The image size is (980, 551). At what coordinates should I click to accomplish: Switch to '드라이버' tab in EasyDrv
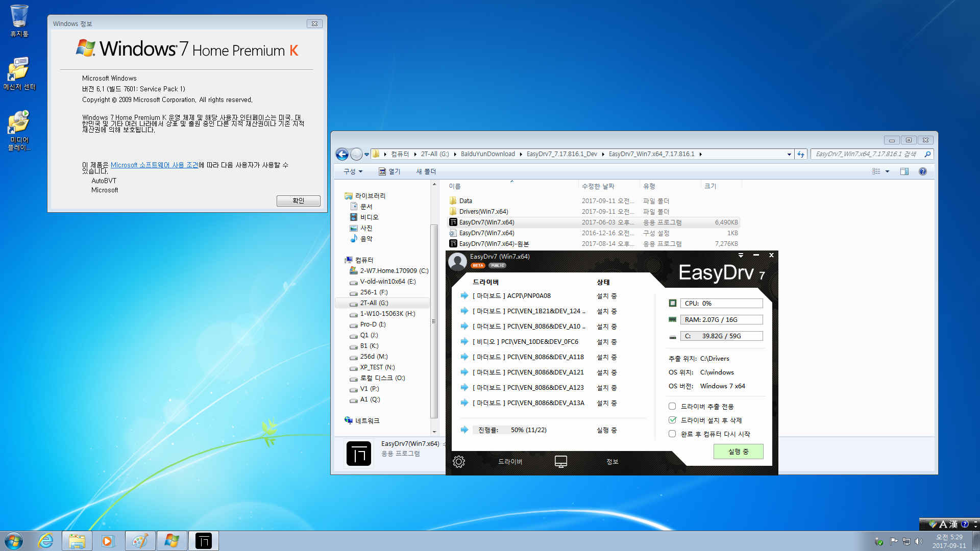click(510, 462)
